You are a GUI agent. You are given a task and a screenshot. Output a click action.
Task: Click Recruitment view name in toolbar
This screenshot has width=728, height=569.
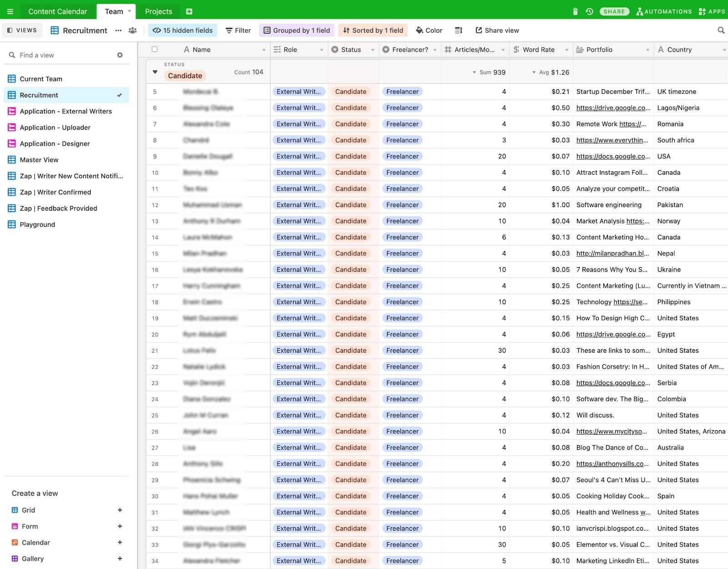pyautogui.click(x=85, y=30)
